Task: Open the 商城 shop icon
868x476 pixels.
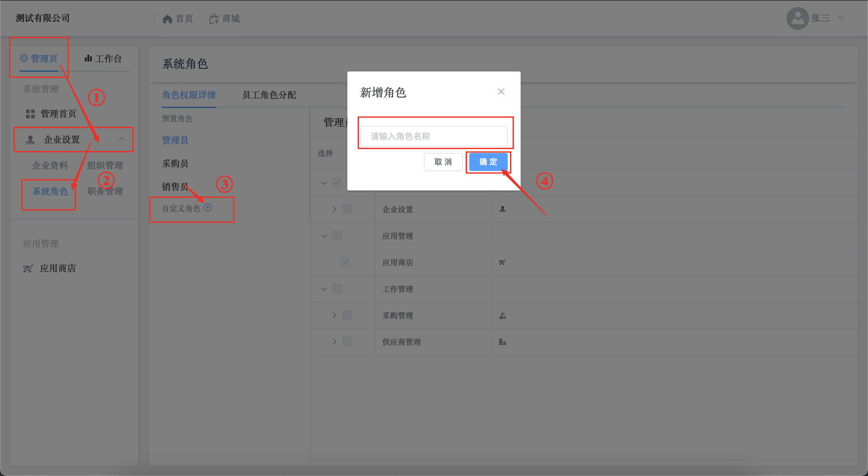Action: click(214, 19)
